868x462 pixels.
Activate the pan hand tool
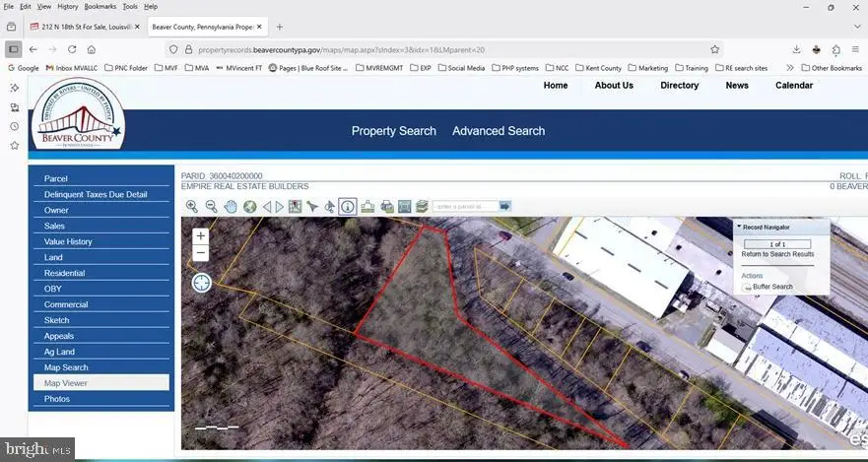pyautogui.click(x=231, y=207)
